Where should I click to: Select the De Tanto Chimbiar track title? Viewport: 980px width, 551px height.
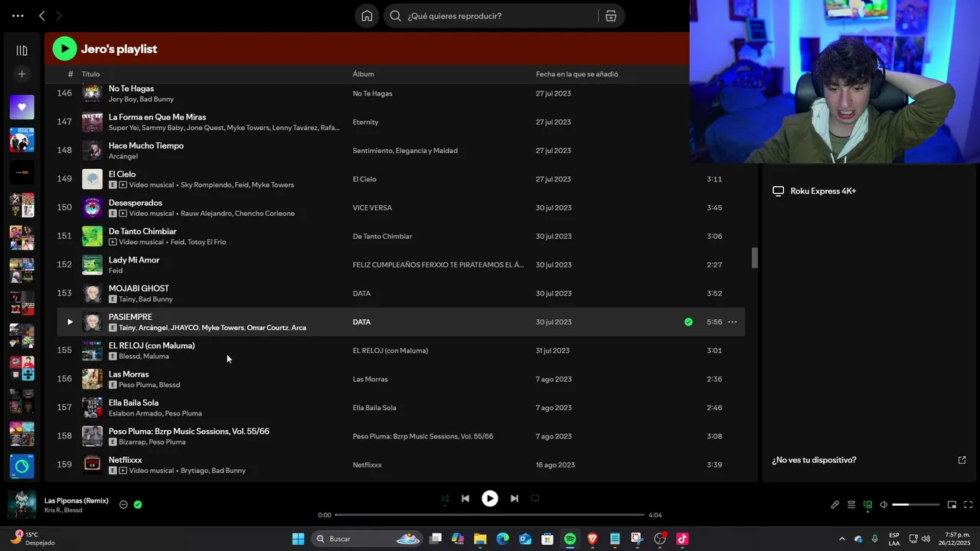click(142, 232)
